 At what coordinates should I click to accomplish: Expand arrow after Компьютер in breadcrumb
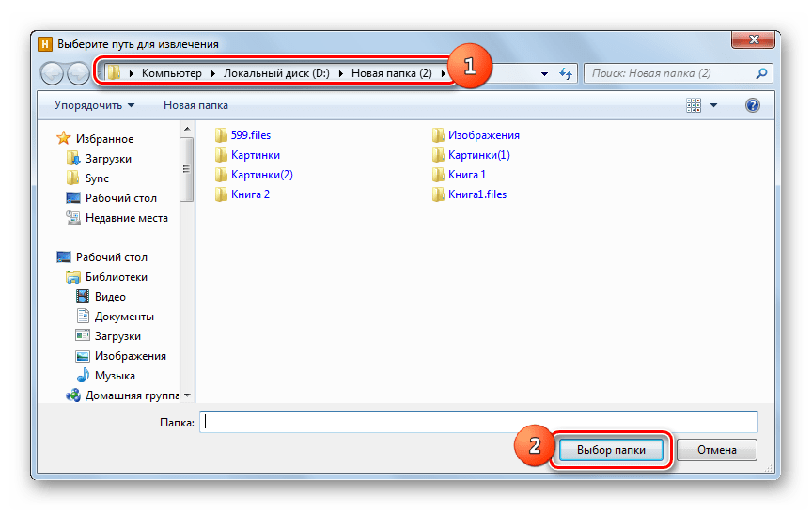[x=212, y=73]
